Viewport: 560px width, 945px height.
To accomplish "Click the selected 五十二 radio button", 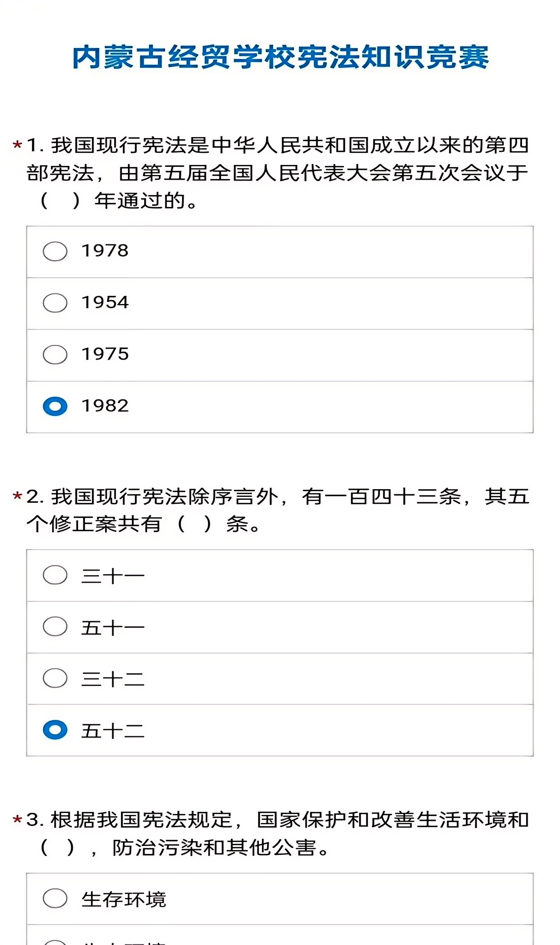I will pos(55,730).
